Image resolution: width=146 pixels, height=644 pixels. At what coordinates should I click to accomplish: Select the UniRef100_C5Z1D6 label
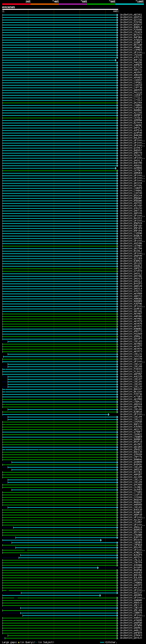coord(131,55)
